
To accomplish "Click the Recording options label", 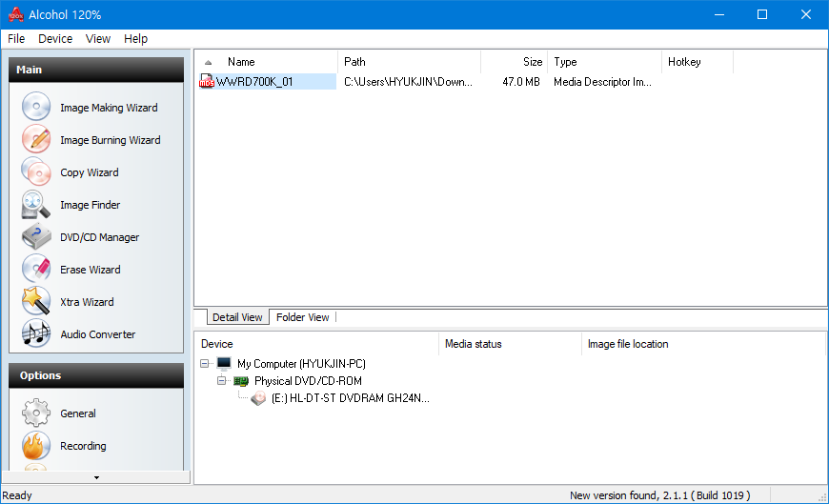I will tap(83, 446).
